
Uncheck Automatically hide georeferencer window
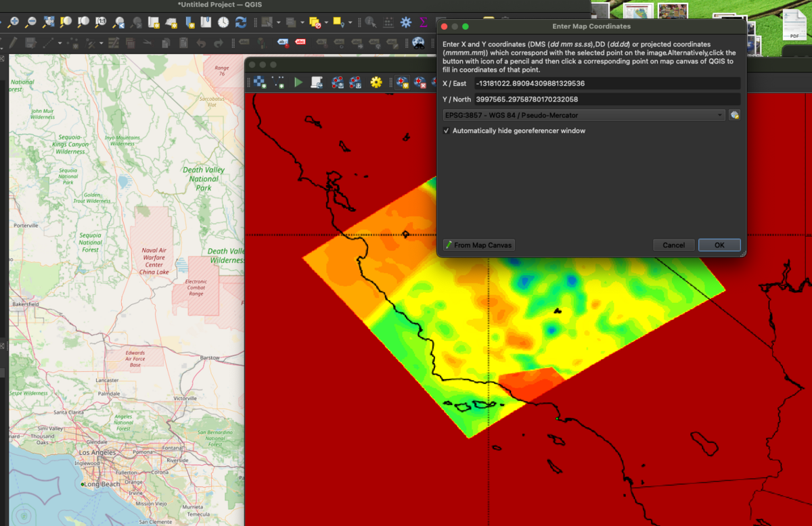[447, 130]
